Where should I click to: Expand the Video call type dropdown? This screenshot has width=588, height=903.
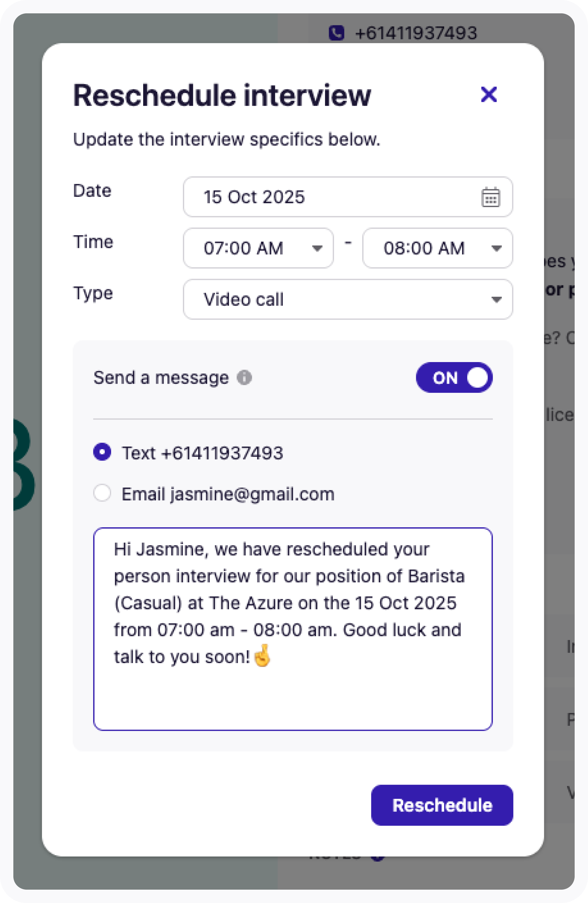(x=348, y=299)
